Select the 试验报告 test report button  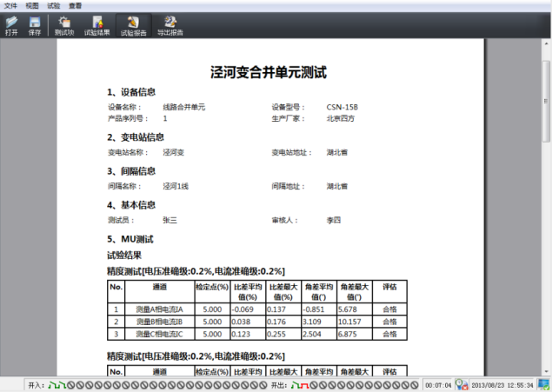click(x=133, y=24)
